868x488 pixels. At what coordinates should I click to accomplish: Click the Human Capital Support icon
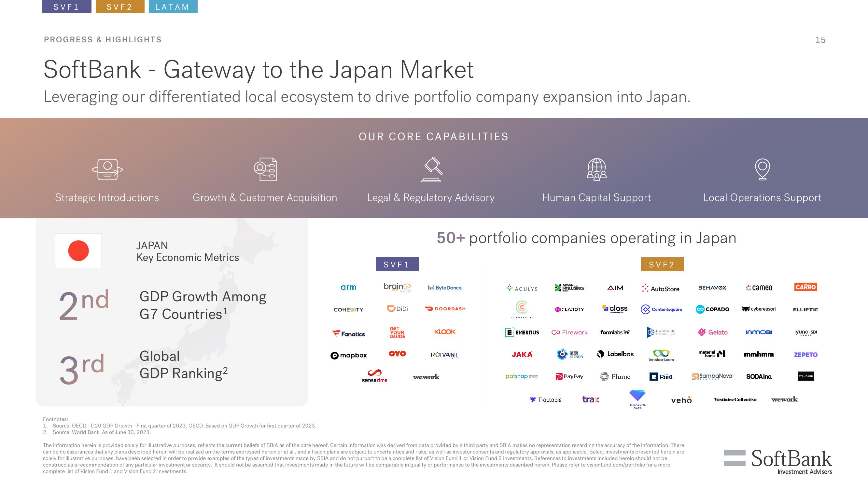pyautogui.click(x=597, y=169)
